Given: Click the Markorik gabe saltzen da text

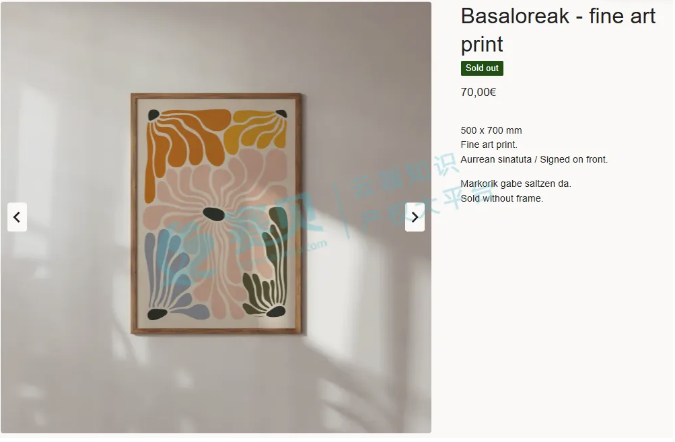Looking at the screenshot, I should click(x=516, y=184).
